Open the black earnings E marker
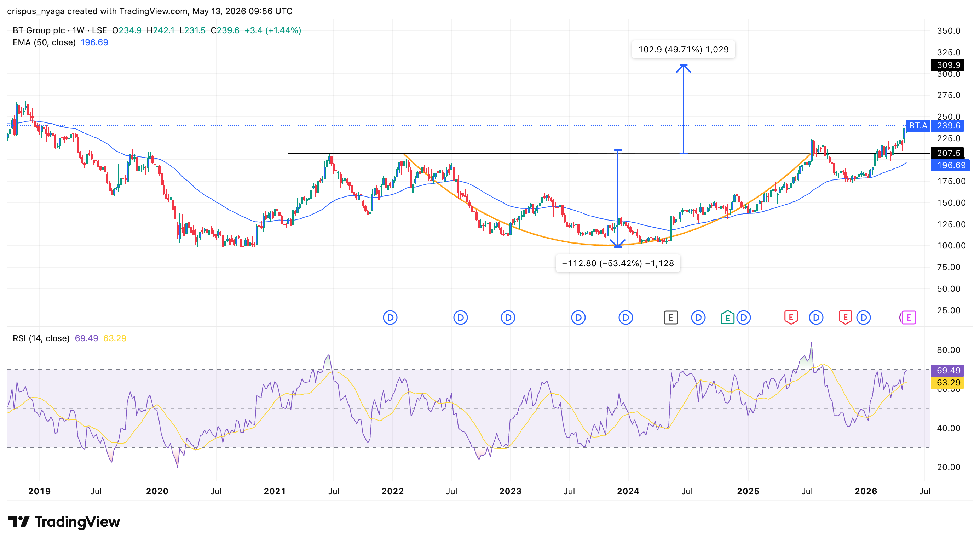Screen dimensions: 980x543 coord(671,318)
